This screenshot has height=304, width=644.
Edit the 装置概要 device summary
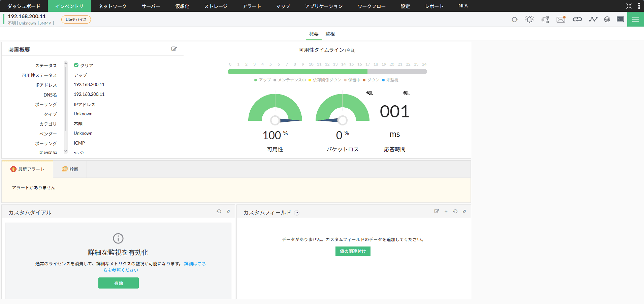(174, 49)
